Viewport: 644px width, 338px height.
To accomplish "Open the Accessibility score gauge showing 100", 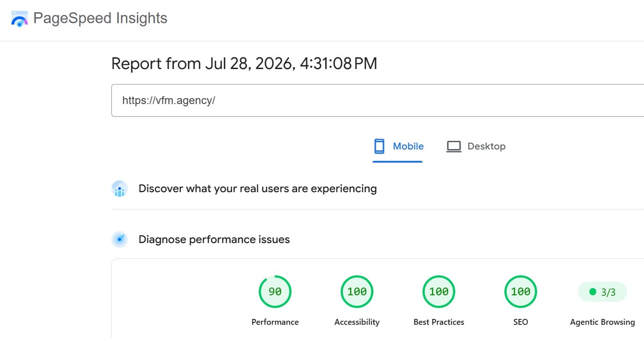I will click(357, 292).
